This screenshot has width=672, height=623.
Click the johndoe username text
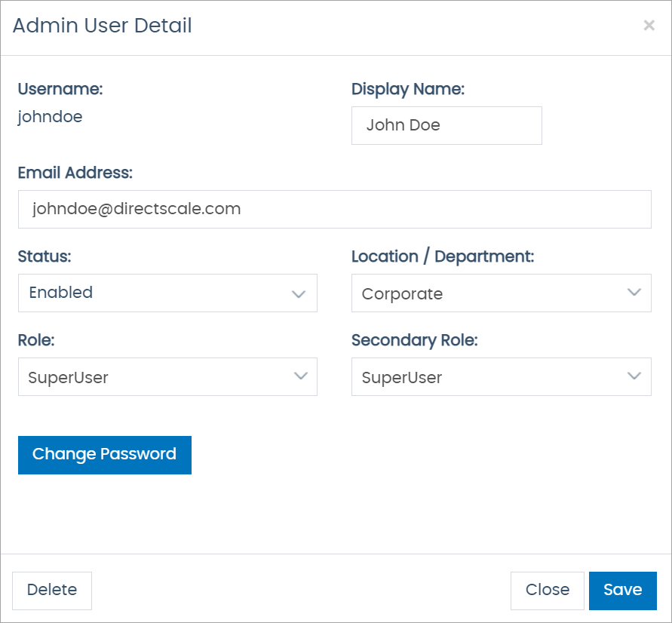click(50, 117)
